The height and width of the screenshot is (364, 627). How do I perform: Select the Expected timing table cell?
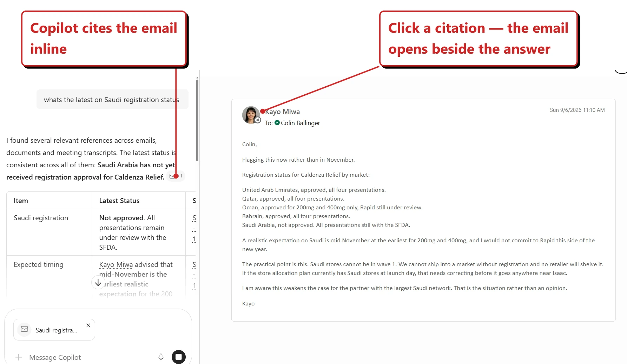(49, 277)
